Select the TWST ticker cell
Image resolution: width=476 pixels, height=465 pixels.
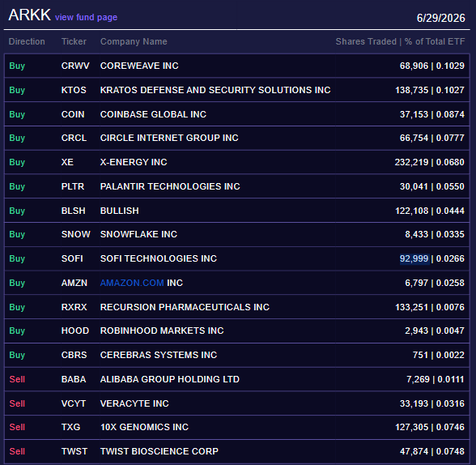(x=74, y=451)
